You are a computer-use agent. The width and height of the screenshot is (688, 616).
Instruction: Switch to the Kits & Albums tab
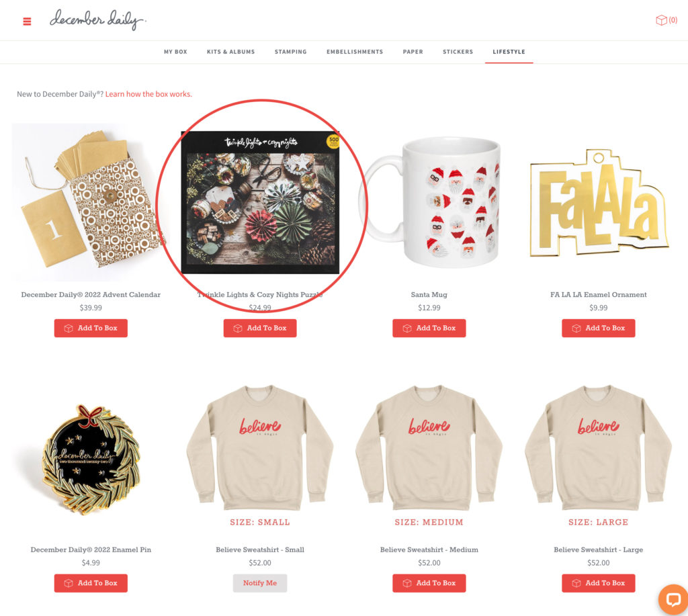coord(231,52)
